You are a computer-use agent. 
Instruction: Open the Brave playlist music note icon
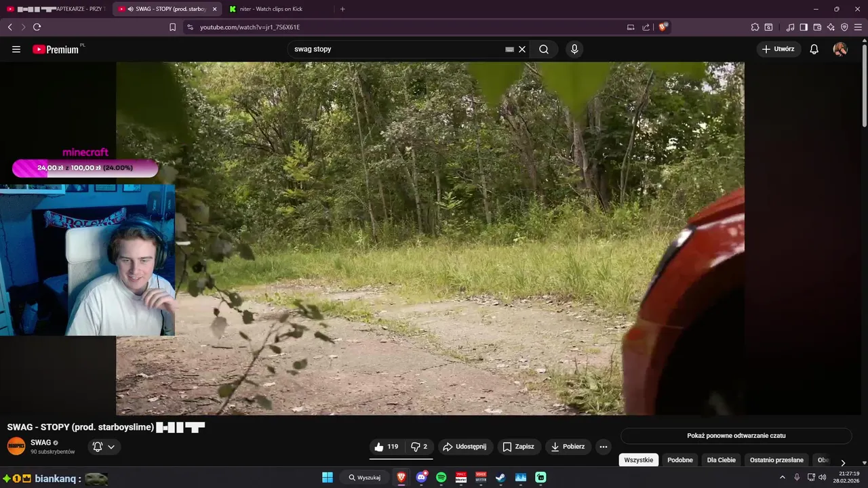(x=791, y=27)
